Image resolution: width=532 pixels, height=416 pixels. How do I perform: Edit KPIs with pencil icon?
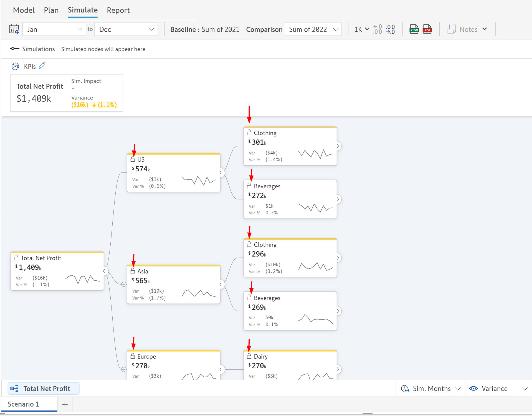(42, 66)
